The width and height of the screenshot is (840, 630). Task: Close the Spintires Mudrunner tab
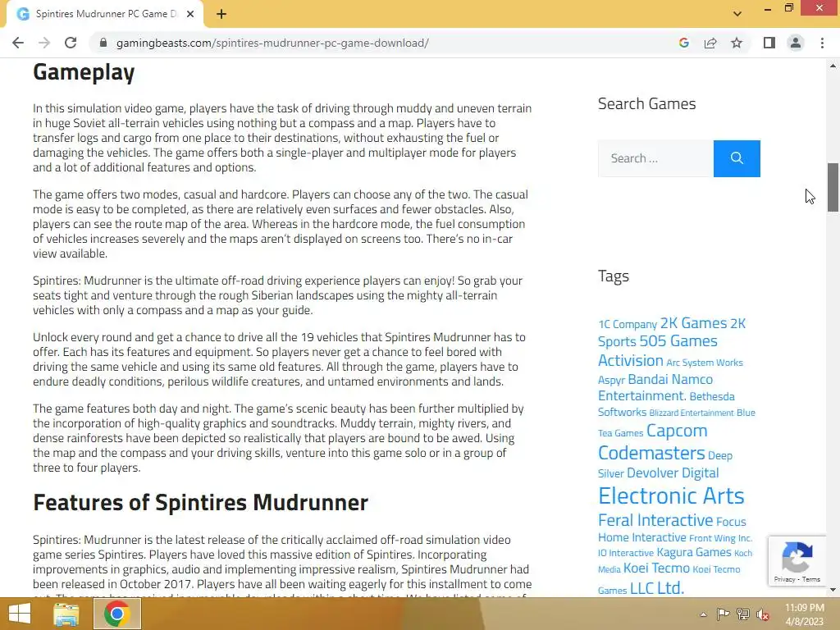(x=190, y=14)
